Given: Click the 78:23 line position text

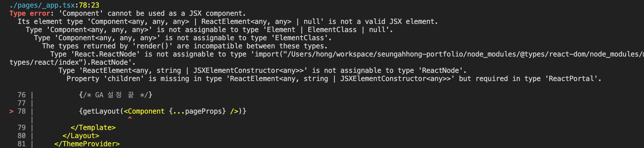Looking at the screenshot, I should (x=89, y=5).
